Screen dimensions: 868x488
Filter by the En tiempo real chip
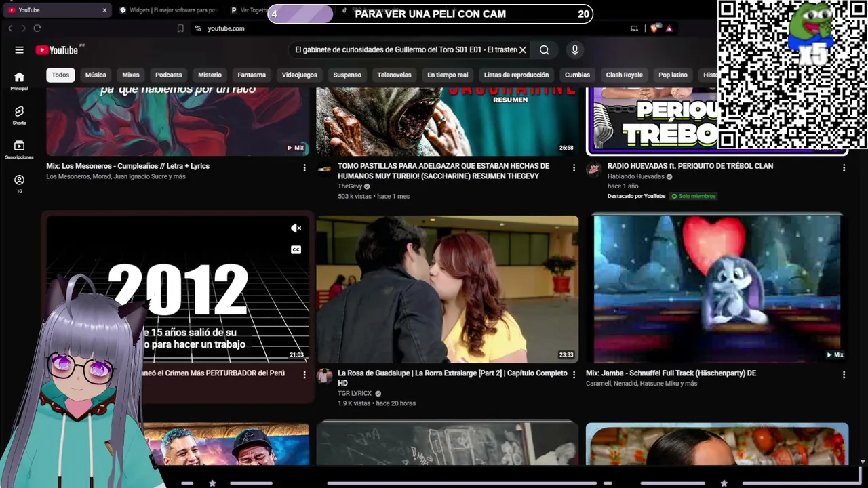[x=448, y=75]
